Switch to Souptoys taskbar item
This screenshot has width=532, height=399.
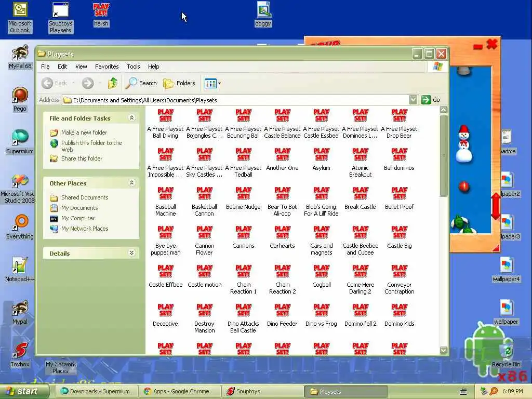[262, 392]
